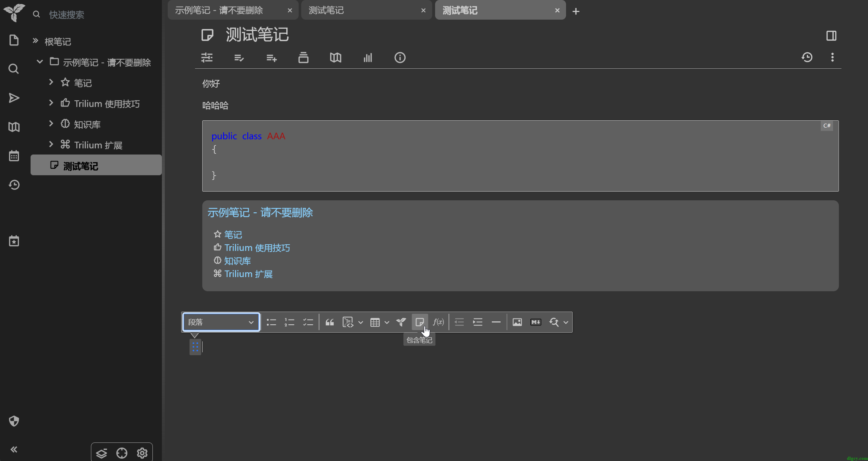
Task: Expand the 笔记 tree node
Action: (x=51, y=82)
